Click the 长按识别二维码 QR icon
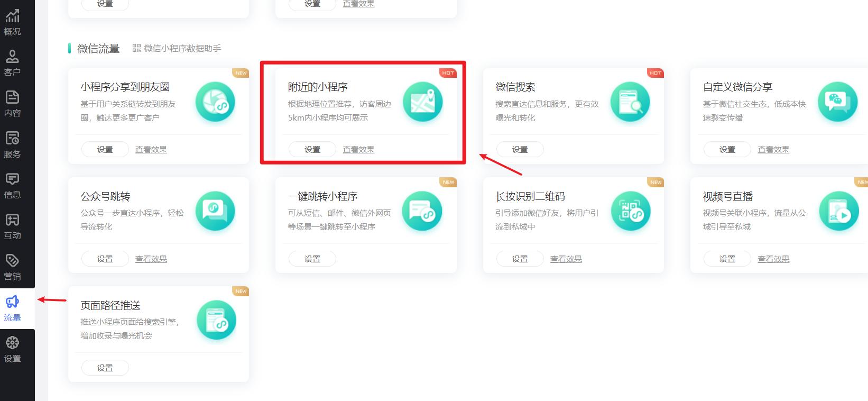 630,211
